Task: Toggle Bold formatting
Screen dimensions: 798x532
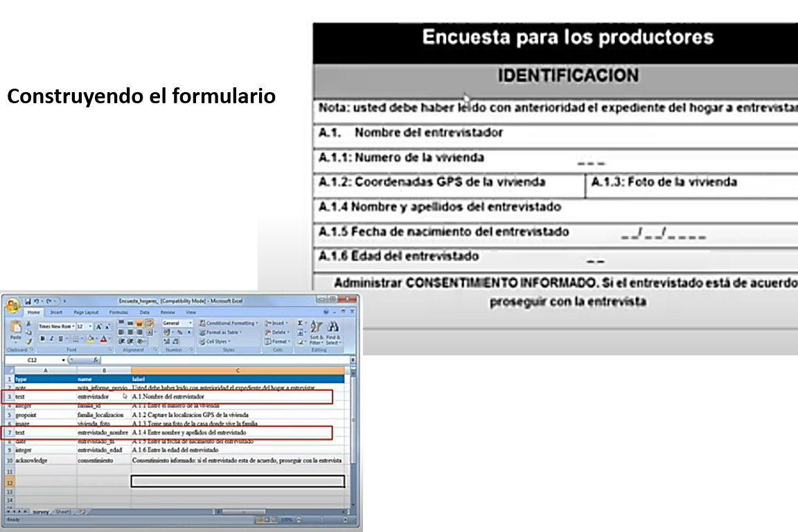Action: click(x=42, y=339)
